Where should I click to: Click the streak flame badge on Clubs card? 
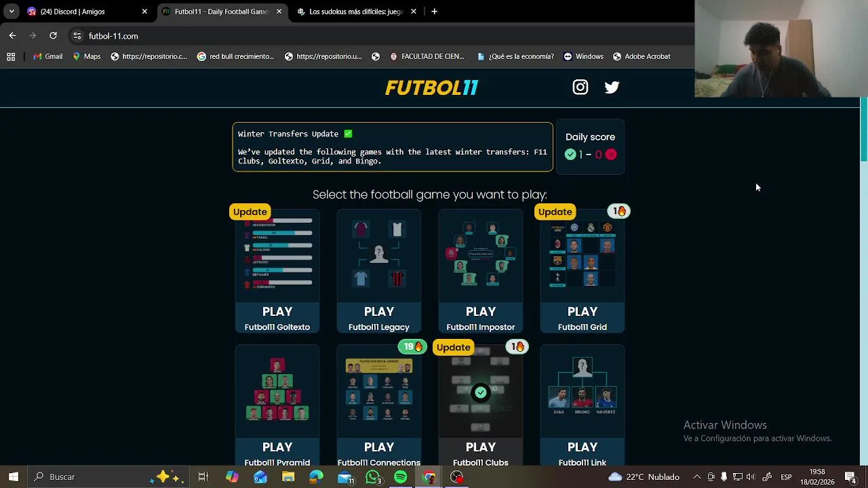tap(517, 346)
